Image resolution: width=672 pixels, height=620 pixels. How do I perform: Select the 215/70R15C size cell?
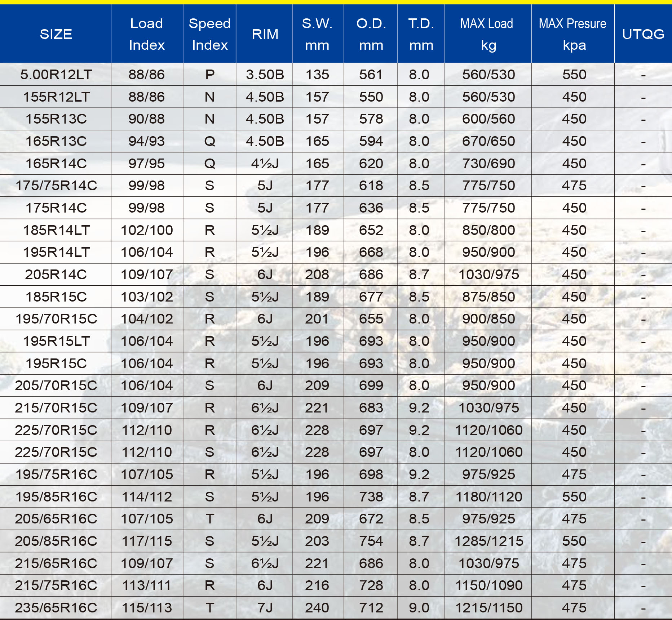(x=56, y=408)
